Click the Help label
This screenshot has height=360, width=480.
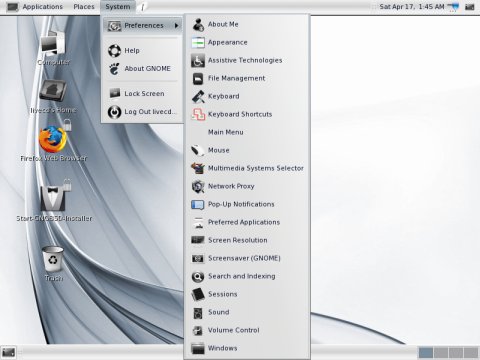tap(132, 51)
